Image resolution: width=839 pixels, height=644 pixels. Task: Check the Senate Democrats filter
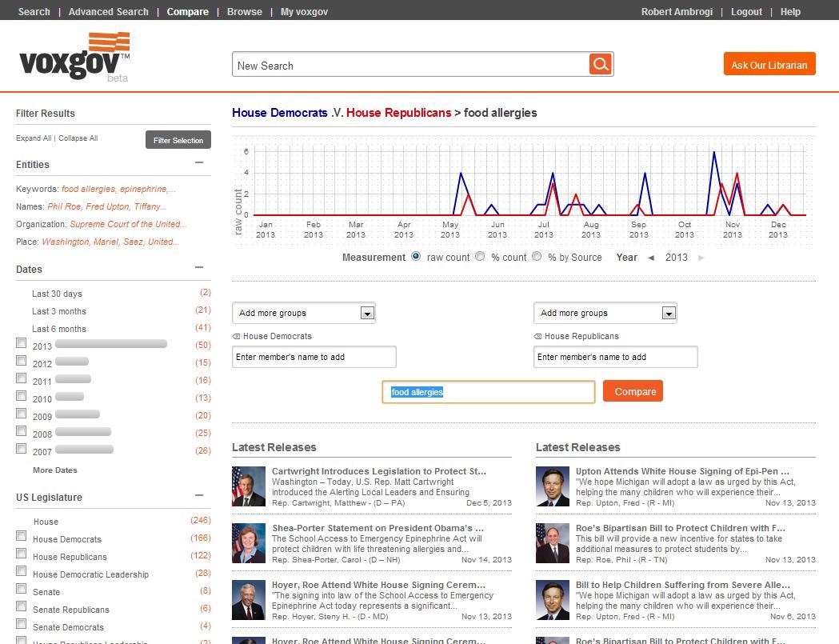click(x=22, y=624)
